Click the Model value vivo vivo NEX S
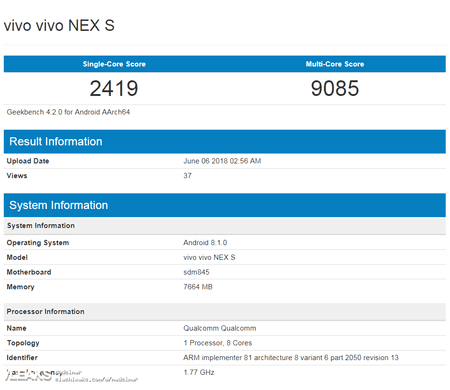 tap(209, 257)
